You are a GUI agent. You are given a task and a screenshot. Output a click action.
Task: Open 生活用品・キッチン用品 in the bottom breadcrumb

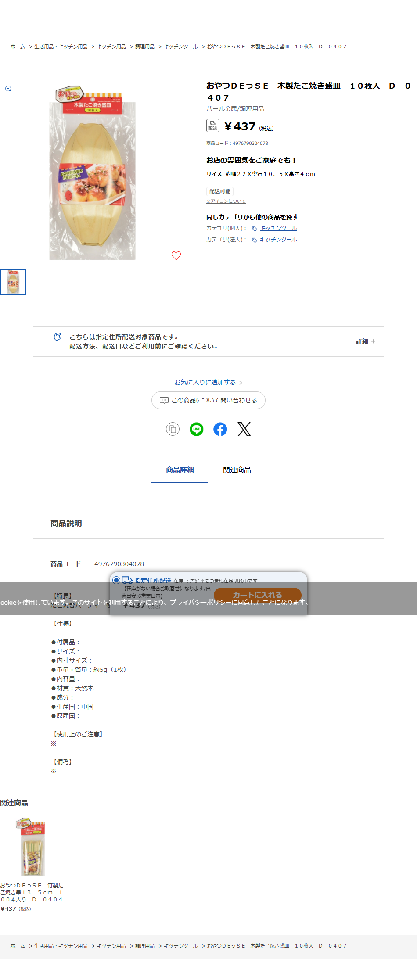(x=61, y=946)
